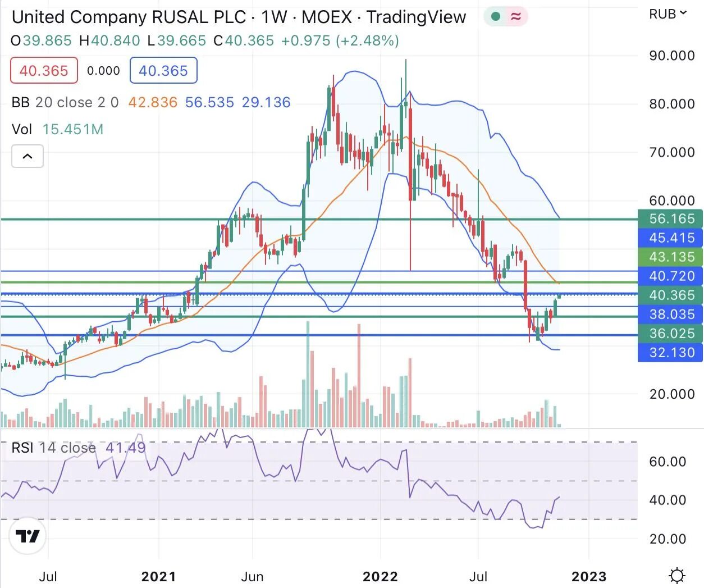Click the 43.135 price level label
This screenshot has height=588, width=704.
[x=671, y=257]
